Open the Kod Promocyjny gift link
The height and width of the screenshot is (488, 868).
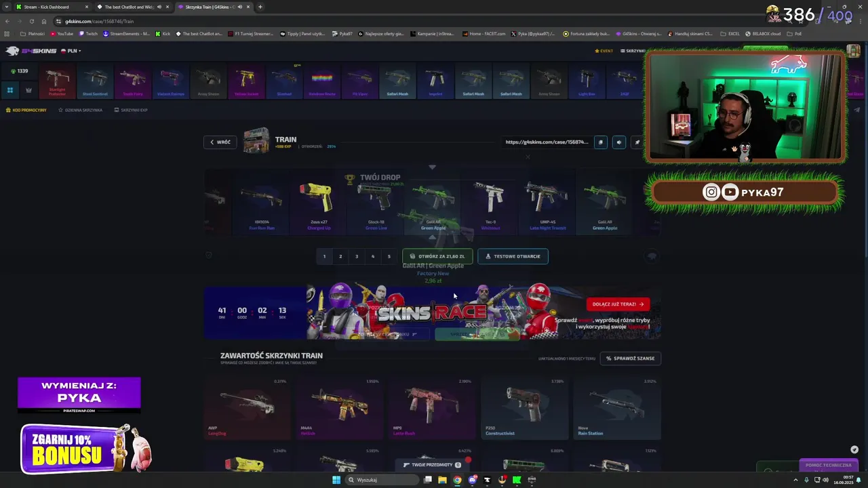pyautogui.click(x=26, y=110)
